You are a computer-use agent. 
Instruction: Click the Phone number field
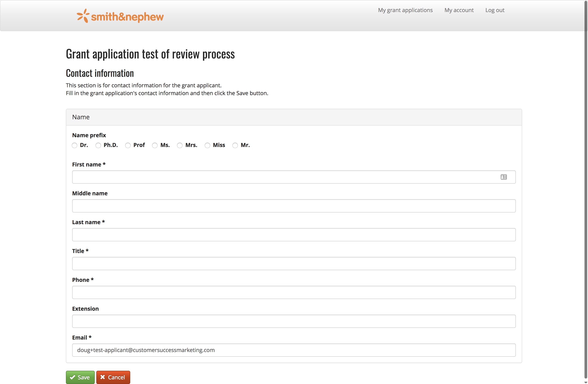click(x=294, y=292)
